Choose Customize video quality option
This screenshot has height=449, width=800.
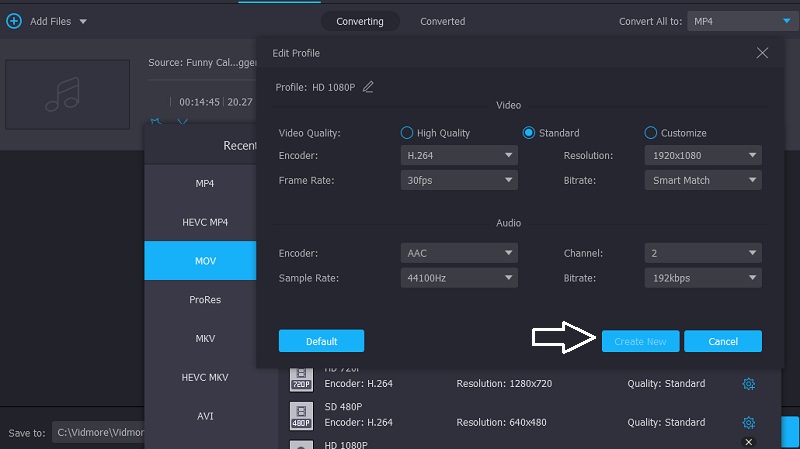(651, 133)
